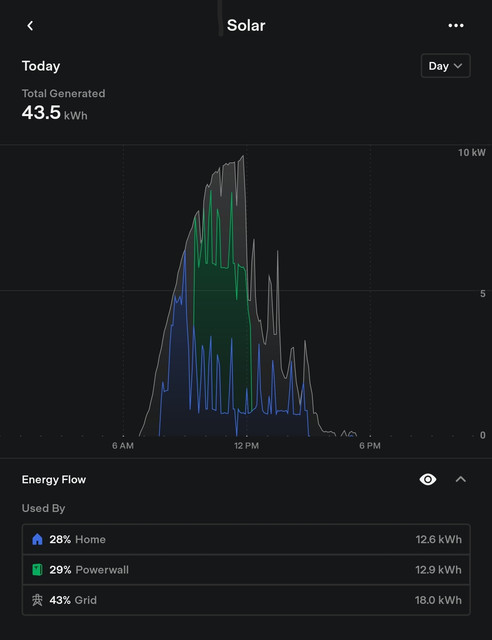Click the blue Home icon

[37, 539]
